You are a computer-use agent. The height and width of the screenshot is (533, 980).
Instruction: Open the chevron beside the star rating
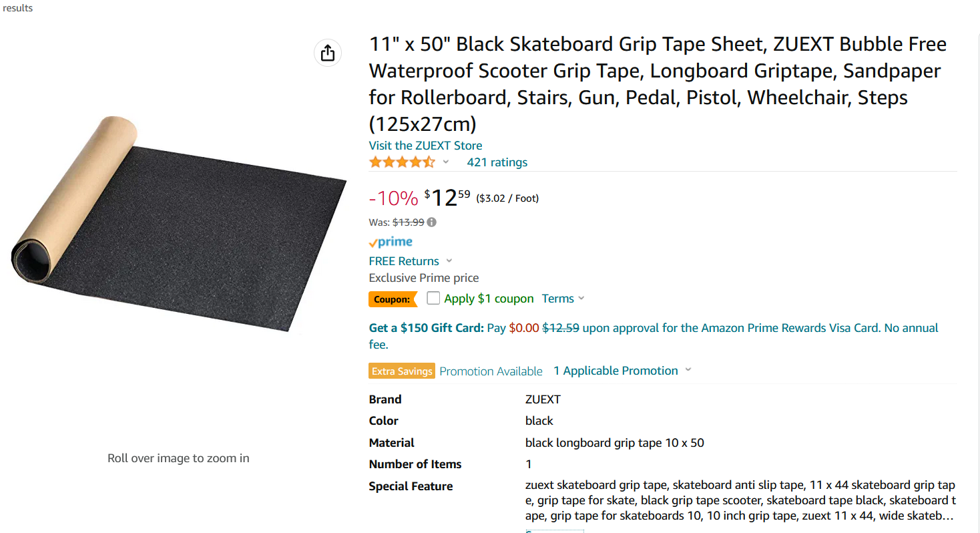(x=446, y=162)
